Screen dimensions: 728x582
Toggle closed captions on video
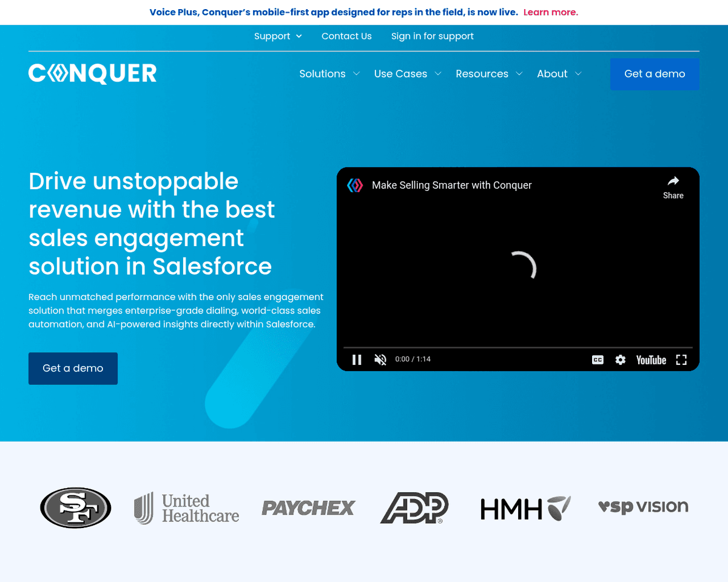tap(598, 360)
